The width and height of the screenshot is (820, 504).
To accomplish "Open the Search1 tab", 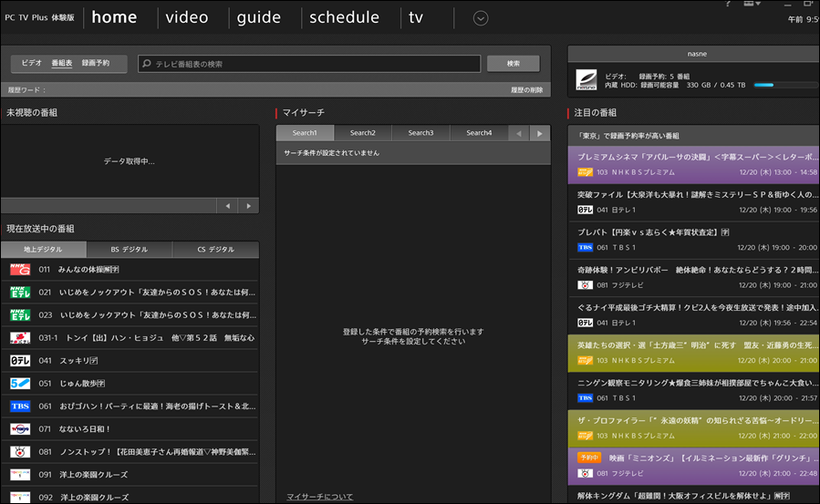I will click(305, 133).
